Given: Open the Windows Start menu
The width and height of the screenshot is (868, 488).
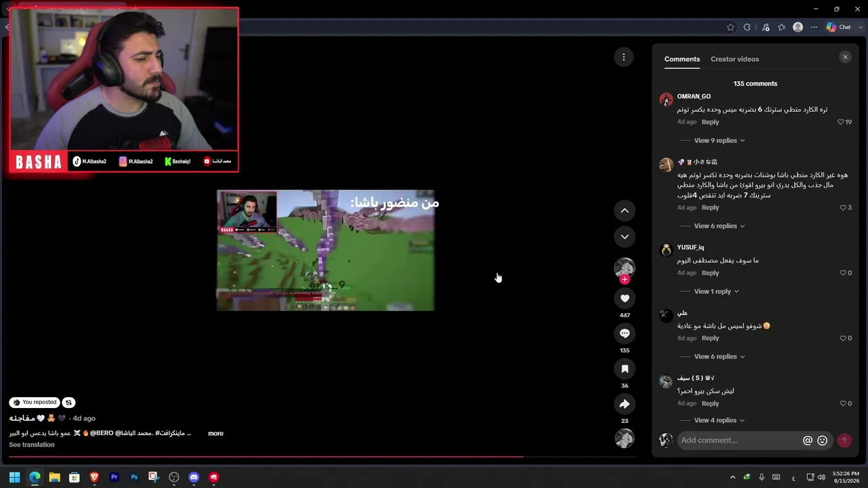Looking at the screenshot, I should 14,477.
